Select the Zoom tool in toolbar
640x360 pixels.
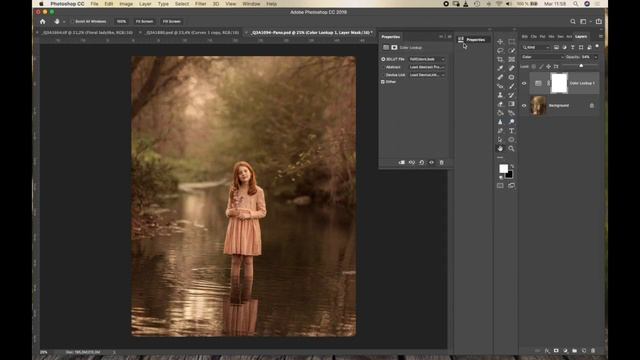pos(511,149)
